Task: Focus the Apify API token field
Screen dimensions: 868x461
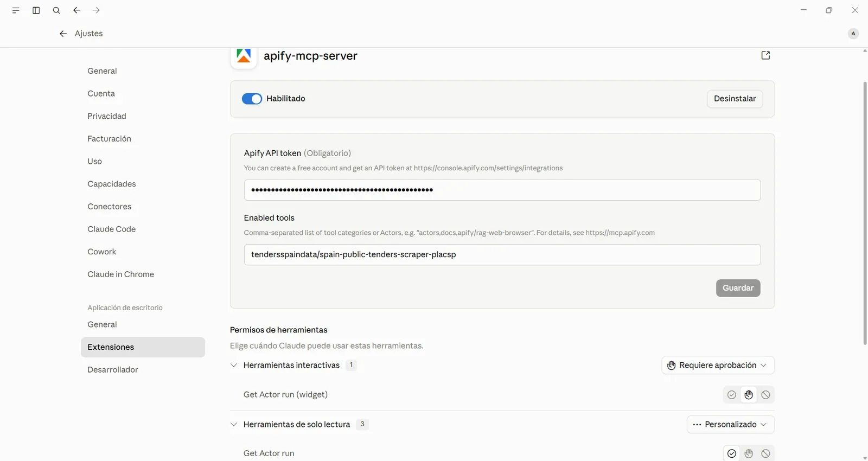Action: tap(502, 190)
